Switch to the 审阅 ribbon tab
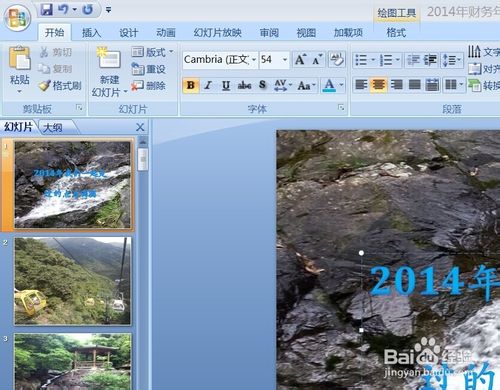 [x=269, y=32]
